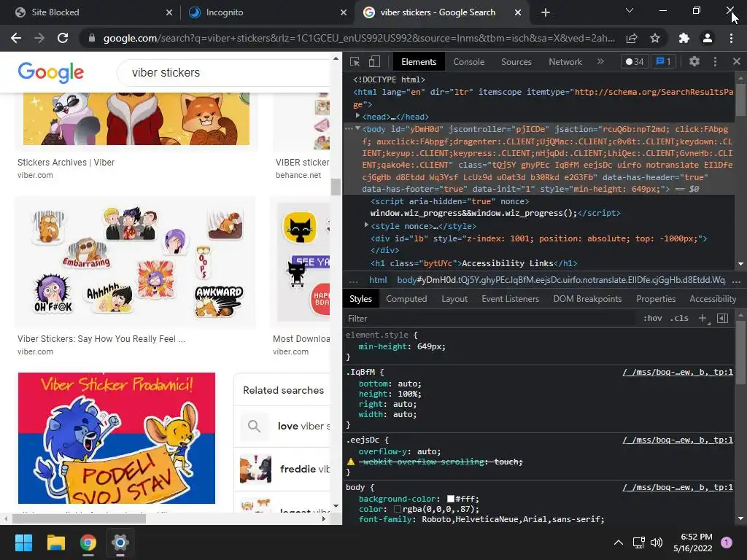
Task: Close the DevTools panel
Action: pos(737,61)
